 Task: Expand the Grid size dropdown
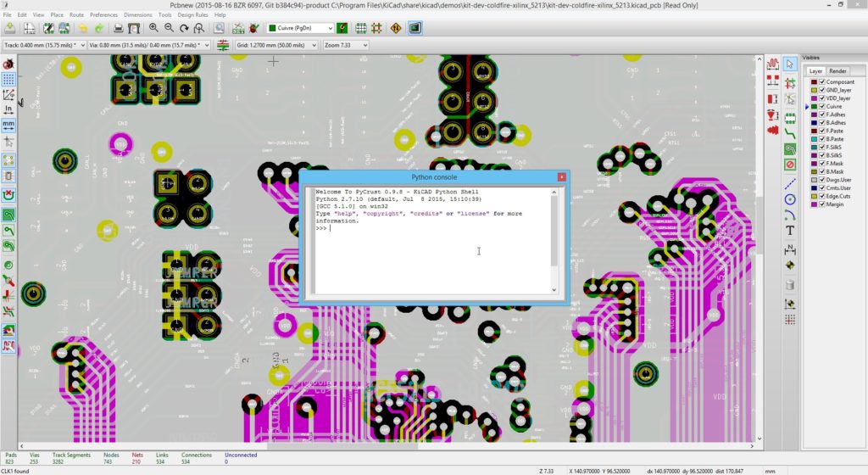pos(275,45)
